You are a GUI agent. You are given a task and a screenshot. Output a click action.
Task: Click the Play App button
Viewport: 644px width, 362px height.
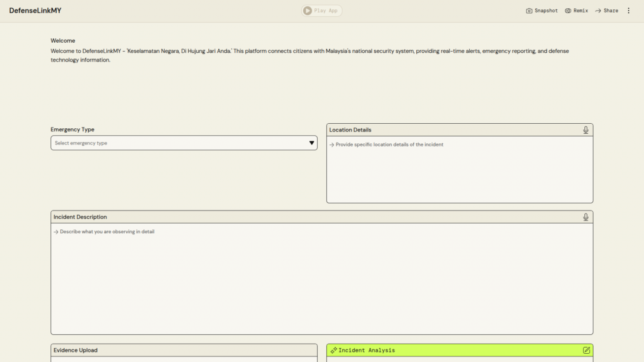[x=322, y=11]
